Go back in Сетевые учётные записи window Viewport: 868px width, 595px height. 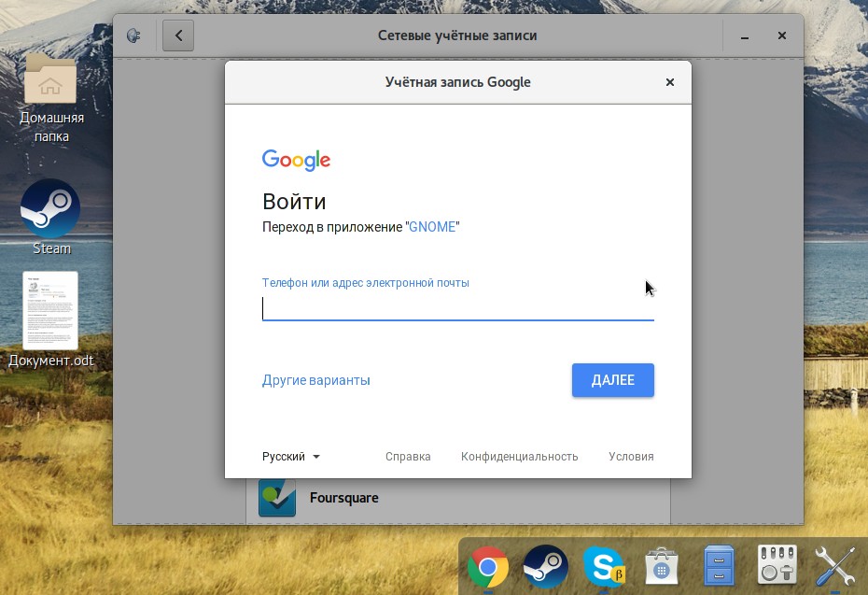click(x=178, y=35)
